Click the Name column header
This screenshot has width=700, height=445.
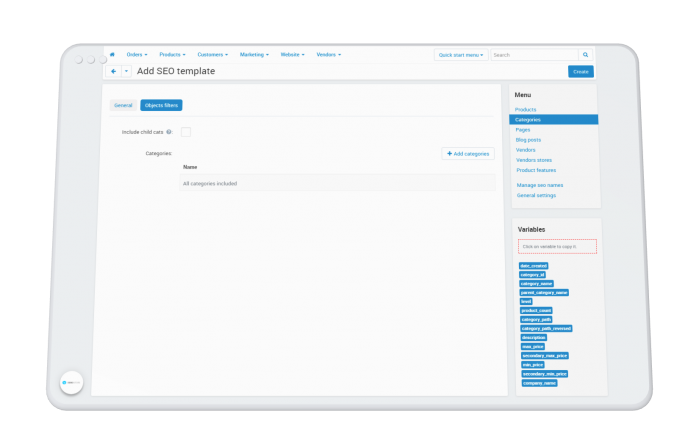(190, 167)
